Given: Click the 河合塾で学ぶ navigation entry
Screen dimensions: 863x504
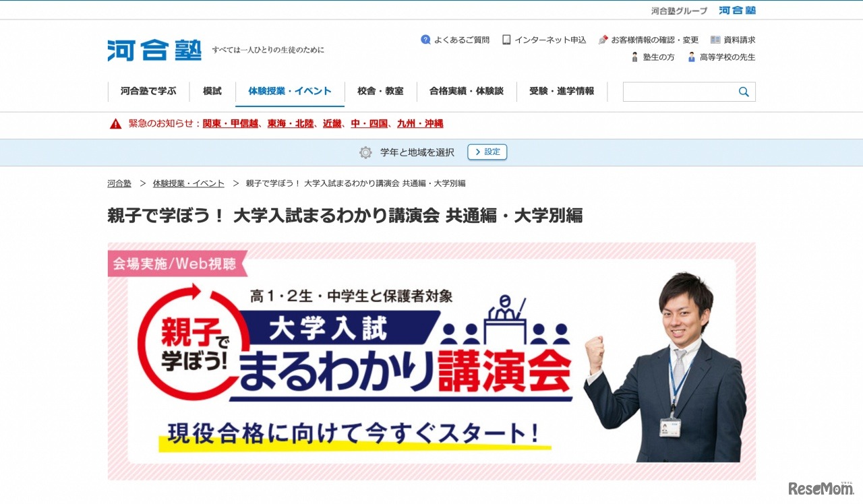Looking at the screenshot, I should 149,92.
